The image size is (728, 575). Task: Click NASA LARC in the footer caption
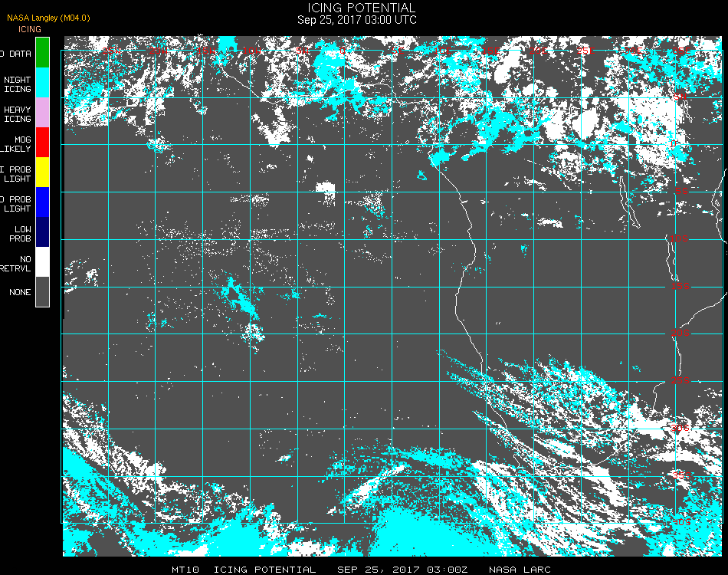(520, 570)
